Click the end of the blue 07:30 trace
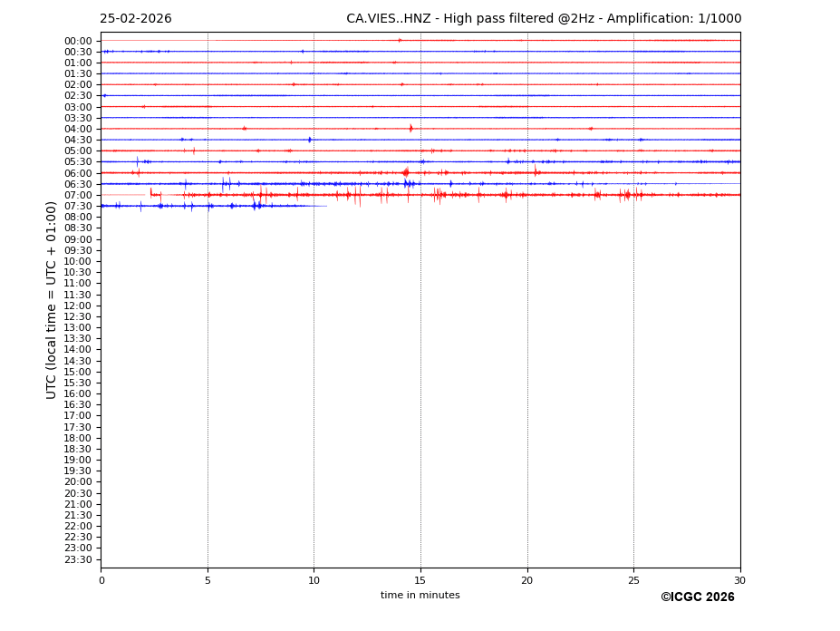The height and width of the screenshot is (631, 840). pos(326,206)
